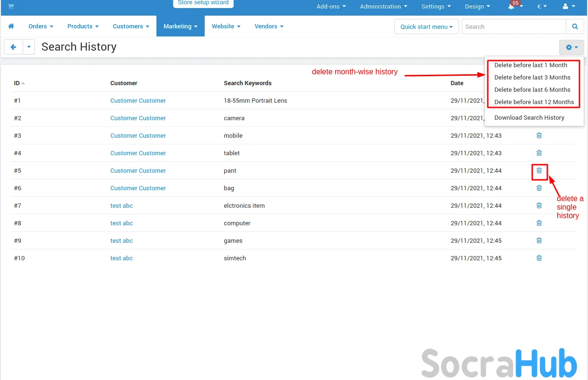Choose Download Search History option
Screen dimensions: 588x380
click(x=529, y=117)
